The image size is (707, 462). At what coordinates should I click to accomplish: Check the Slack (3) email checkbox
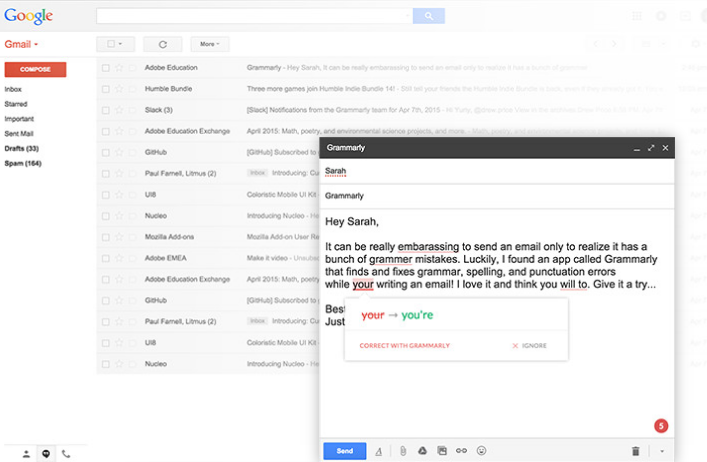[x=106, y=110]
